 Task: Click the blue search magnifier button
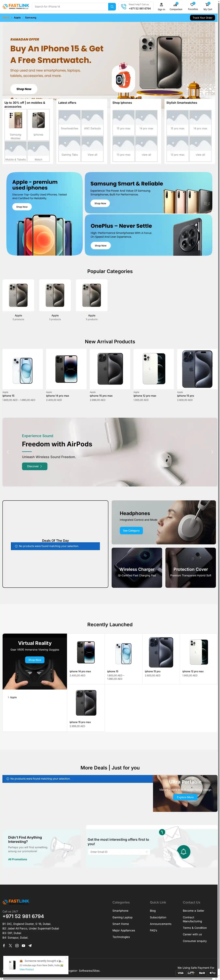coord(112,7)
